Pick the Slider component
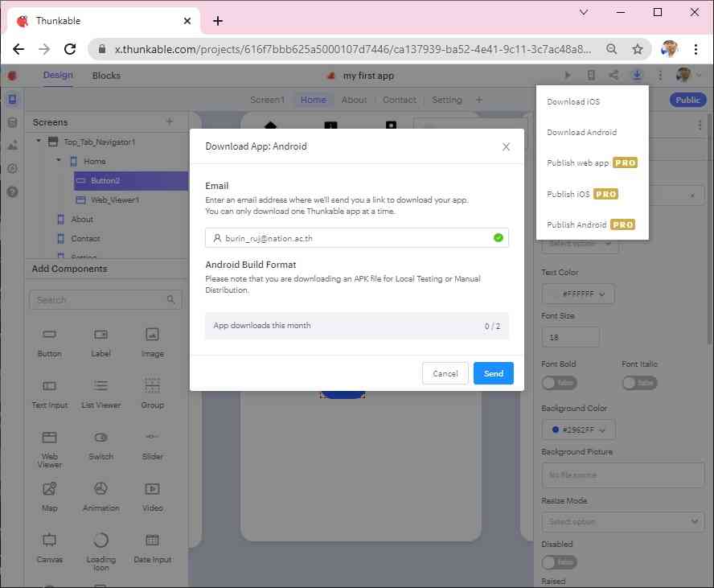The width and height of the screenshot is (714, 588). [x=152, y=446]
